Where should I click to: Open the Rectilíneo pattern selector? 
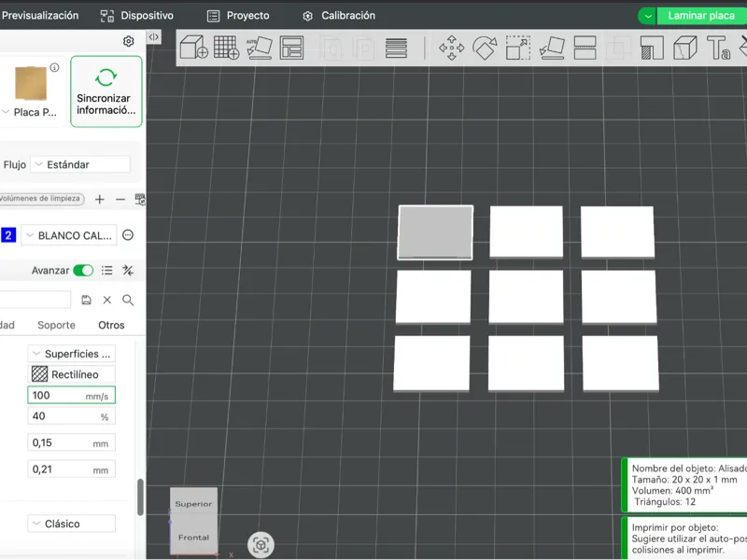(x=72, y=374)
